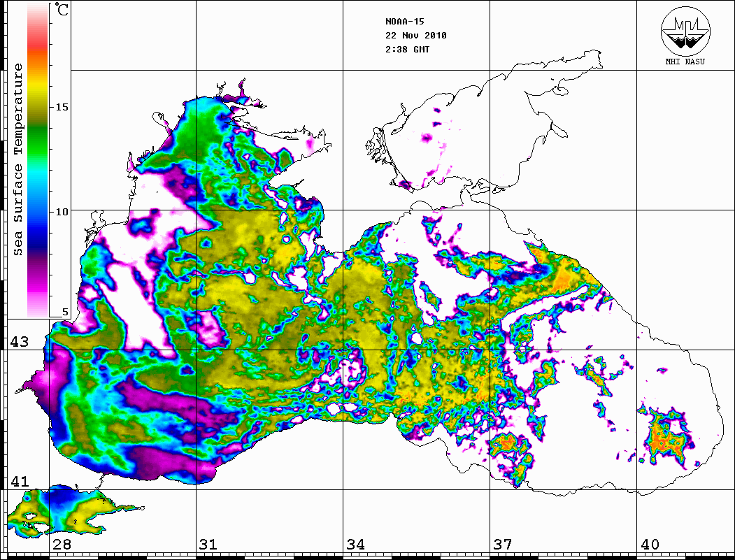Viewport: 735px width, 560px height.
Task: Click the '5' tick on temperature scale
Action: [x=65, y=312]
